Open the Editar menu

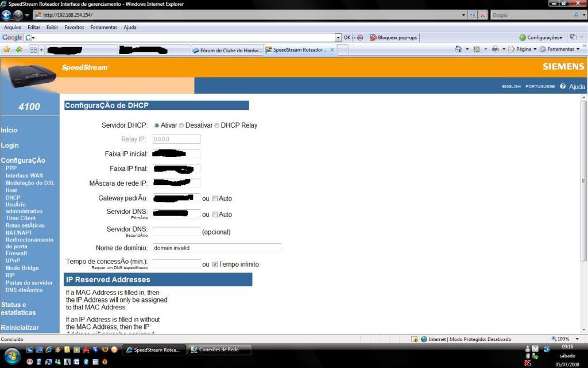(x=34, y=28)
